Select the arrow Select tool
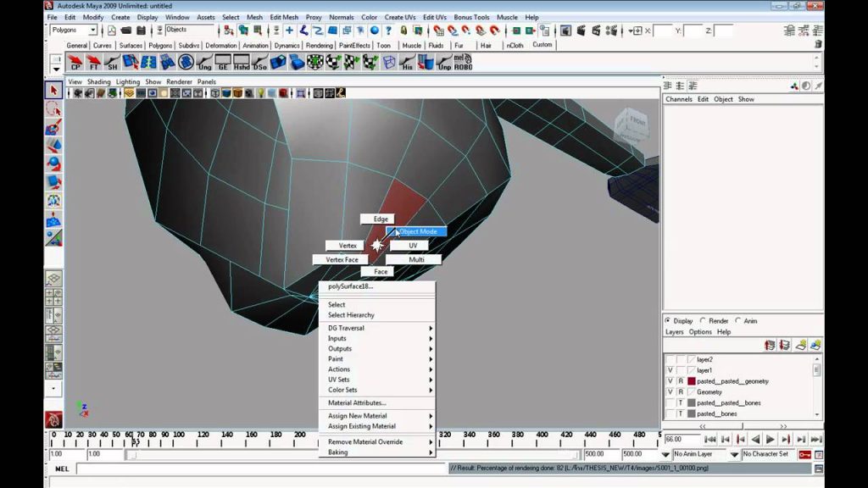 [53, 90]
